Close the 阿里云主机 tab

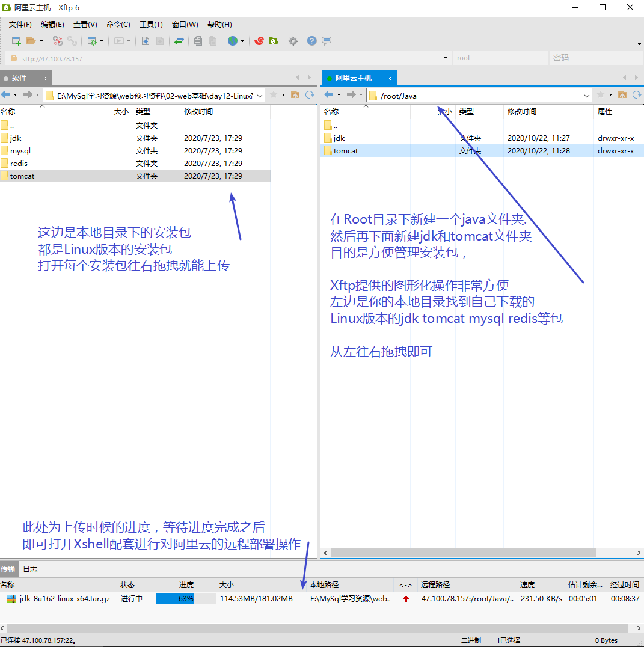pos(389,78)
